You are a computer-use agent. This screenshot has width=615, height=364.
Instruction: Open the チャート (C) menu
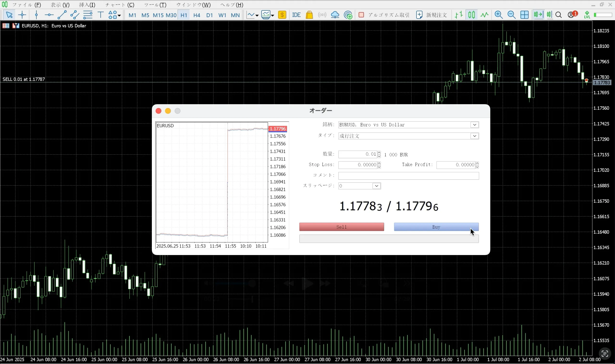(120, 5)
